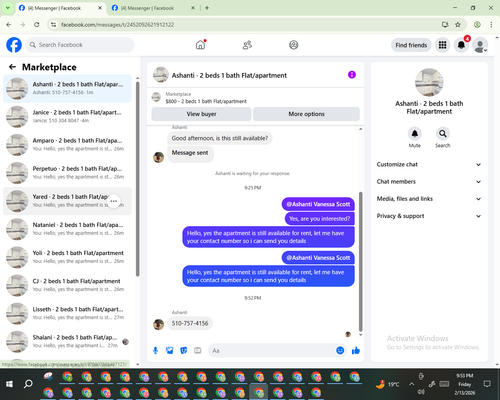Open Yoli conversation in list

click(67, 257)
